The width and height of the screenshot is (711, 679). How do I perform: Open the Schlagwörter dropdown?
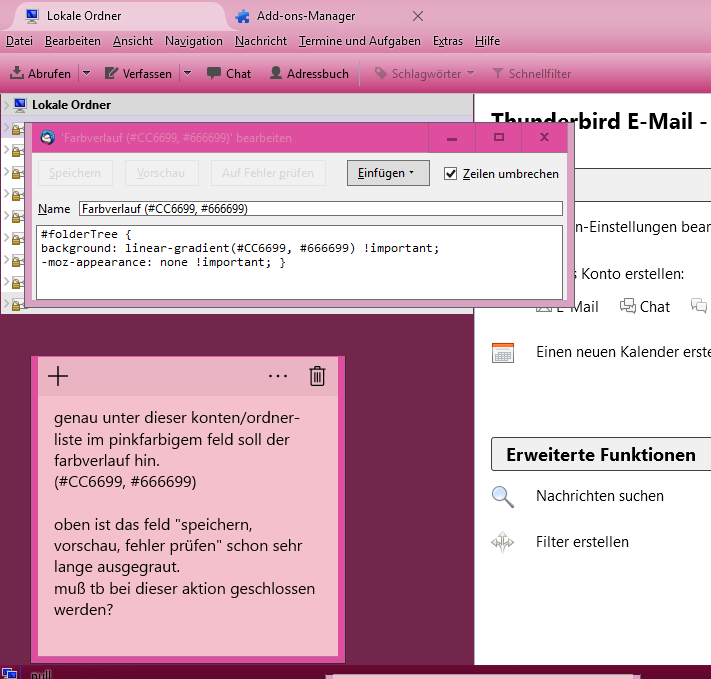(x=424, y=73)
